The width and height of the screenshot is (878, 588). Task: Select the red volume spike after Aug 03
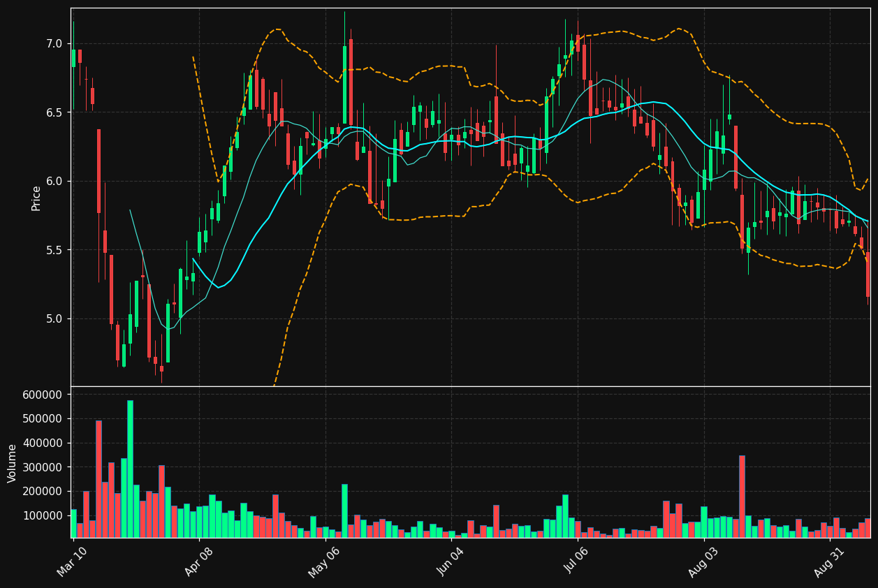pyautogui.click(x=742, y=497)
